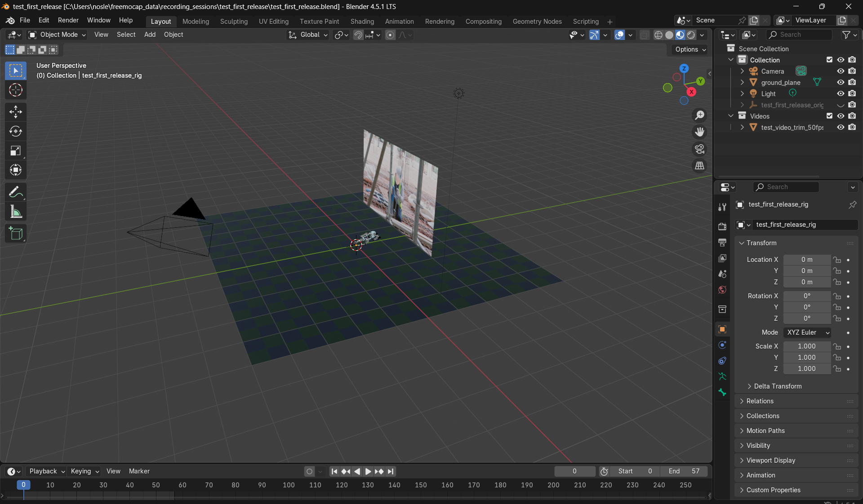
Task: Switch to the Geometry Nodes workspace tab
Action: 537,22
